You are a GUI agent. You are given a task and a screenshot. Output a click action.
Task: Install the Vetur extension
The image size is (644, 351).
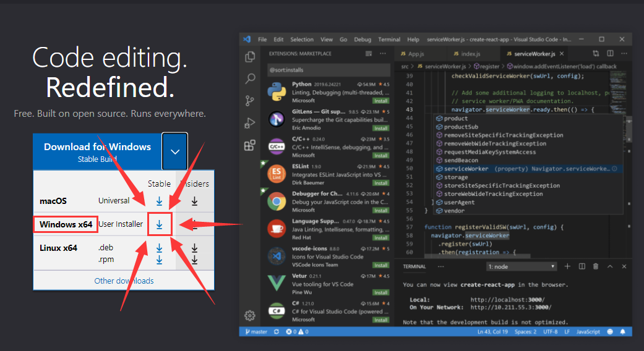pyautogui.click(x=380, y=293)
